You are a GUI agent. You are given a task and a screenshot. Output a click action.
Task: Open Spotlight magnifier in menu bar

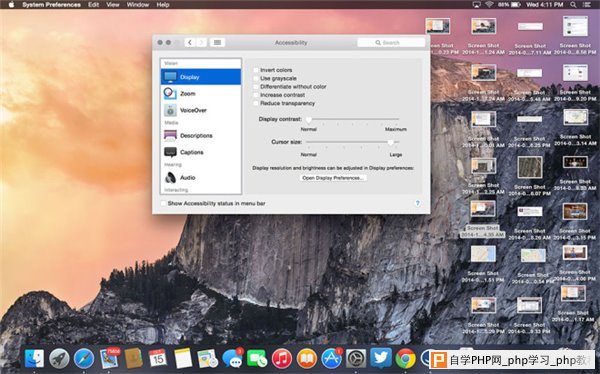573,5
